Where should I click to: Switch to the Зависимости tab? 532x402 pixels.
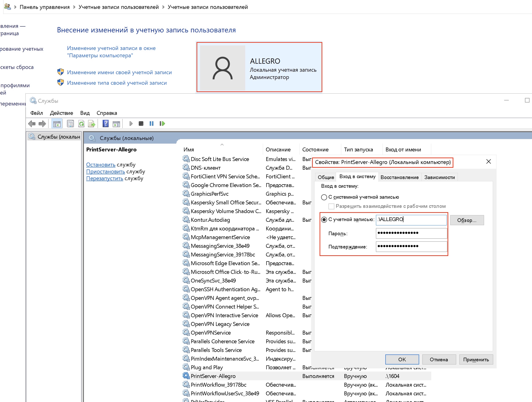[x=439, y=177]
